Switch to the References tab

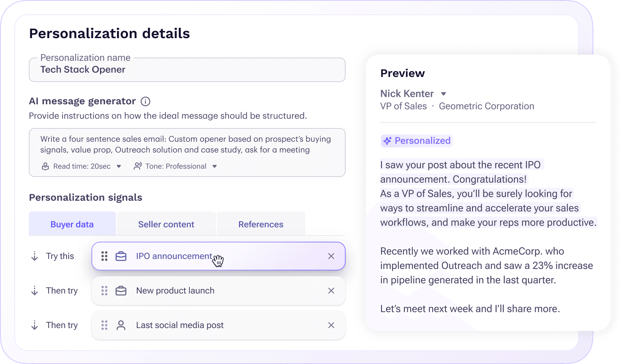click(261, 224)
